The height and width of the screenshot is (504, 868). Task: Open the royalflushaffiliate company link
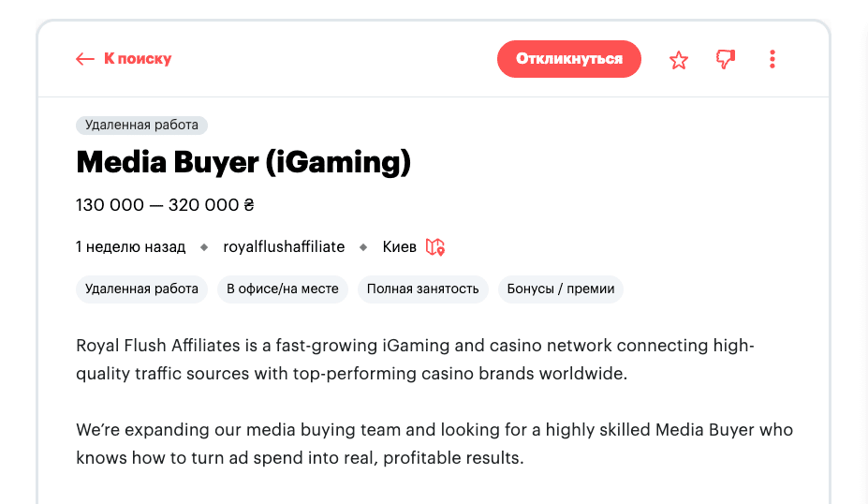(284, 247)
